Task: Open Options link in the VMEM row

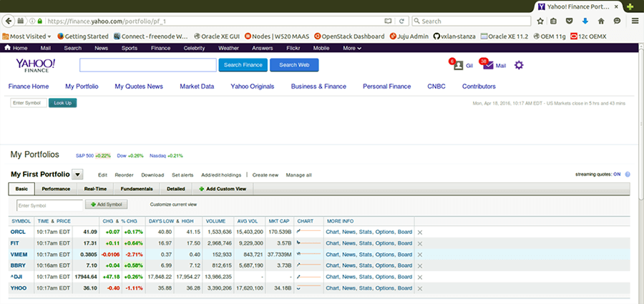Action: pos(385,255)
